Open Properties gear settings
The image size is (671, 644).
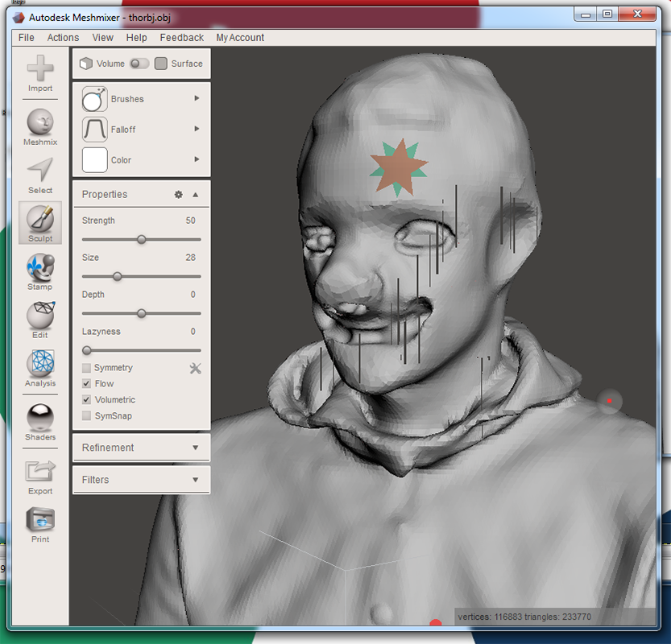pyautogui.click(x=179, y=195)
